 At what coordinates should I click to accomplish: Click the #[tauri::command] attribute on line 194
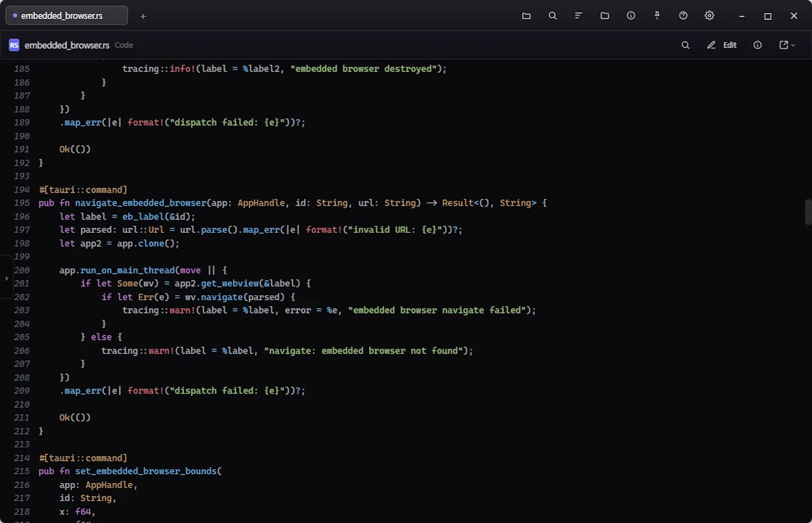point(83,190)
